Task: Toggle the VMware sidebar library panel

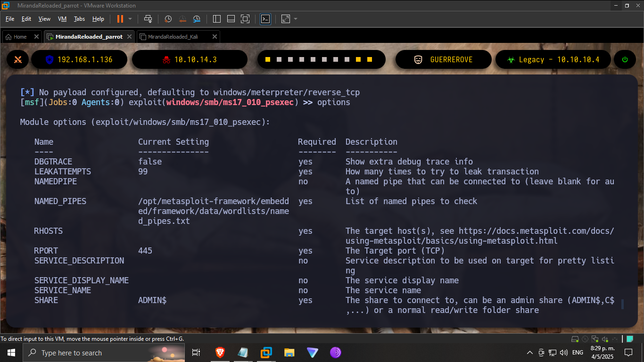Action: click(217, 19)
